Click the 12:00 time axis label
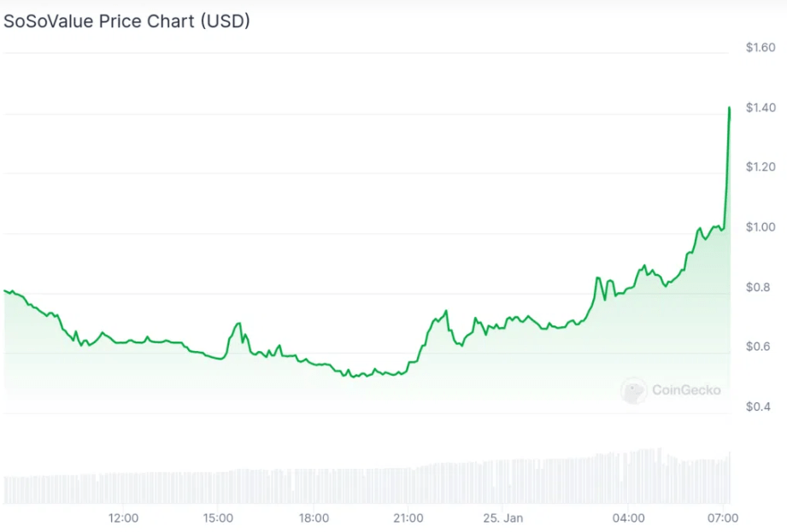Viewport: 787px width, 532px height. pyautogui.click(x=124, y=517)
